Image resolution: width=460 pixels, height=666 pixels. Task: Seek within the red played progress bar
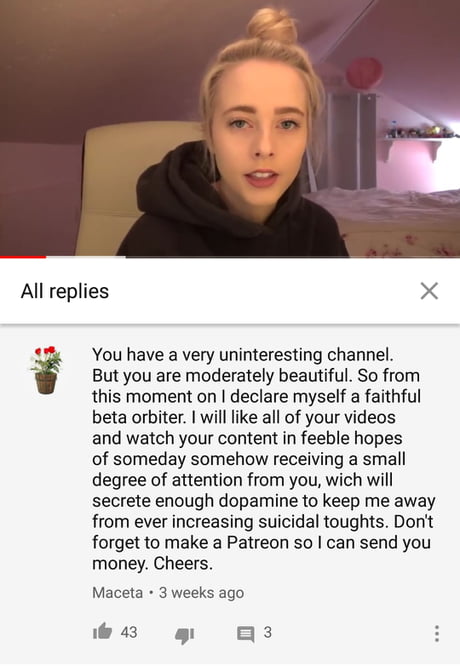click(23, 257)
